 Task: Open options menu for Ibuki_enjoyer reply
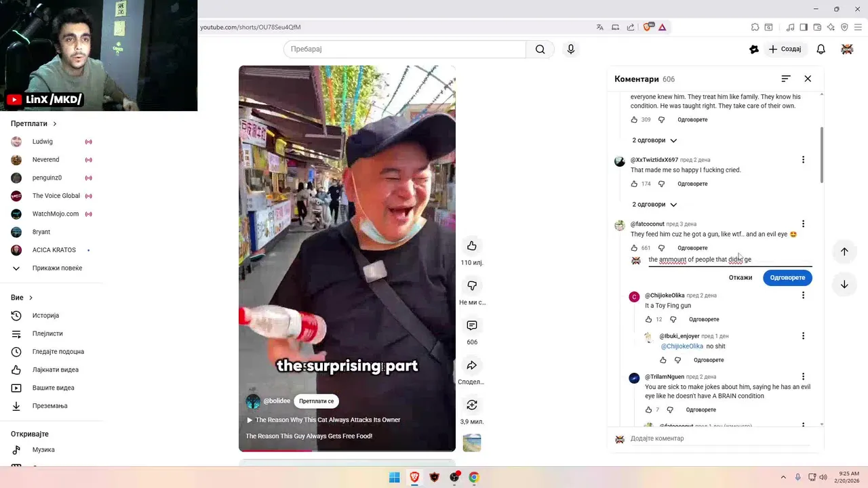coord(803,336)
